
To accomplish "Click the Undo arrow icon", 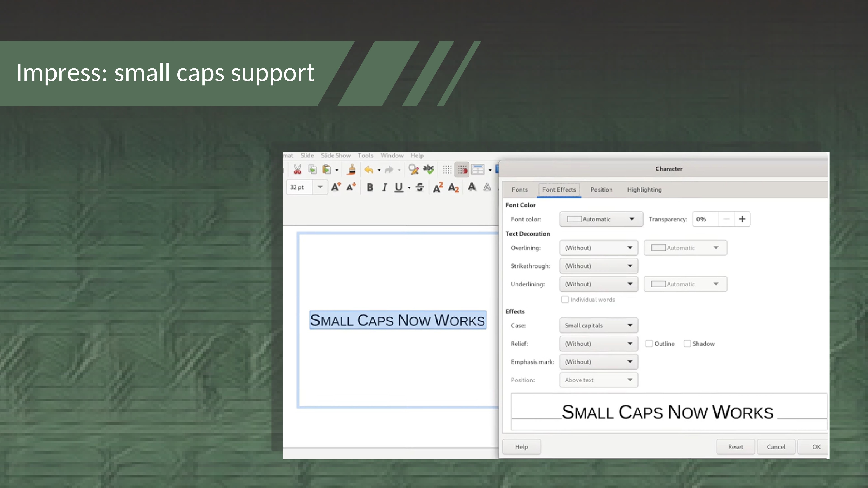I will [369, 169].
